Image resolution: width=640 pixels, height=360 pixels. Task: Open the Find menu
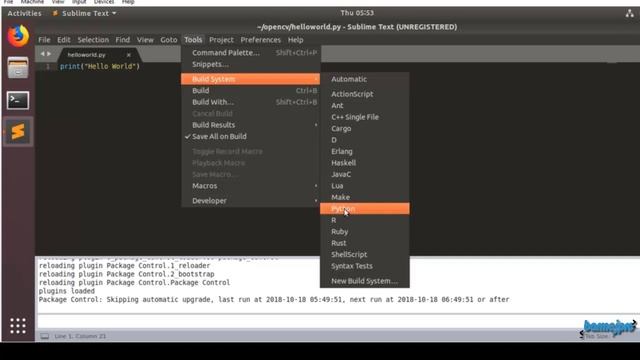pos(122,40)
